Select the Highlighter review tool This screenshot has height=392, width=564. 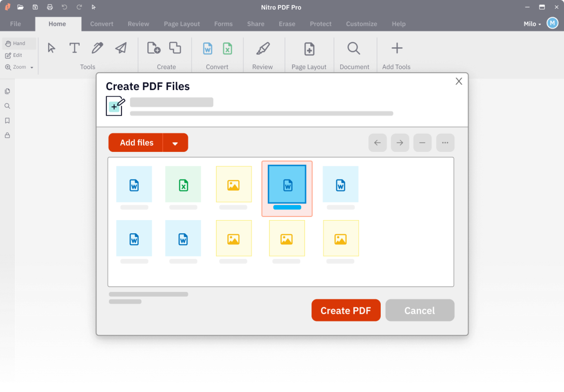[263, 48]
